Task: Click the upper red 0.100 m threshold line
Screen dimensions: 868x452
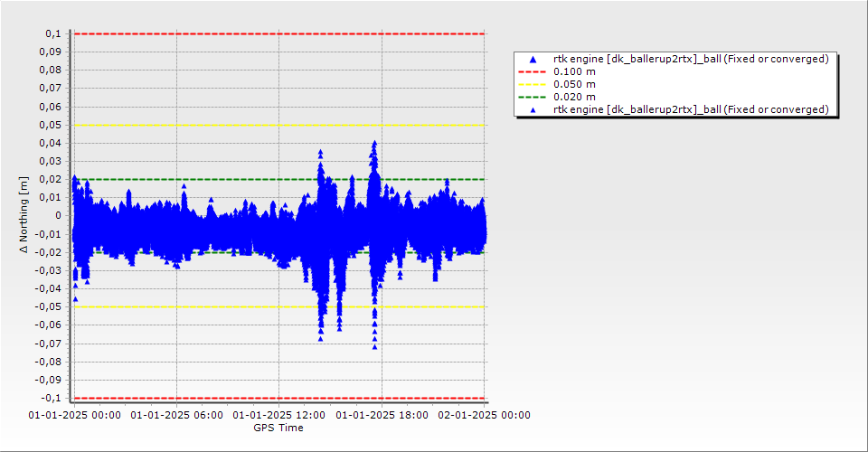Action: 279,33
